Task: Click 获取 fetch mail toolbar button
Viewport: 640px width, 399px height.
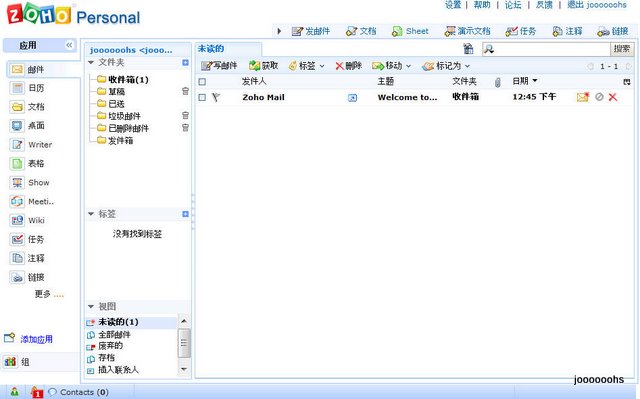Action: (264, 66)
